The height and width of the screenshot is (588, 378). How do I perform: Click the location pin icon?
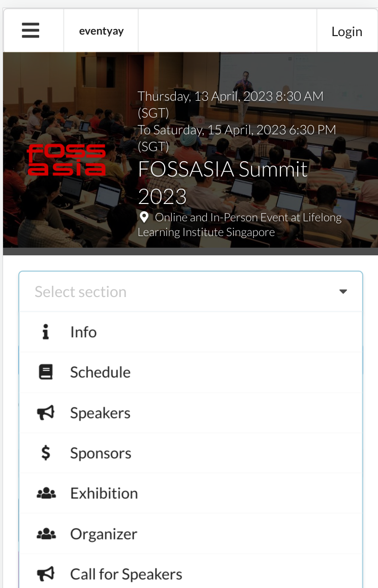pyautogui.click(x=143, y=217)
